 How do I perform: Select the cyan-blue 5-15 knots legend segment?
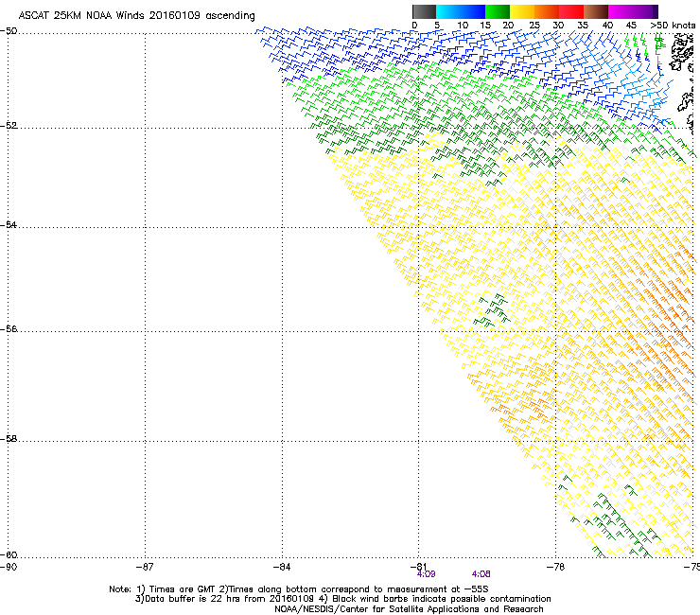[461, 11]
